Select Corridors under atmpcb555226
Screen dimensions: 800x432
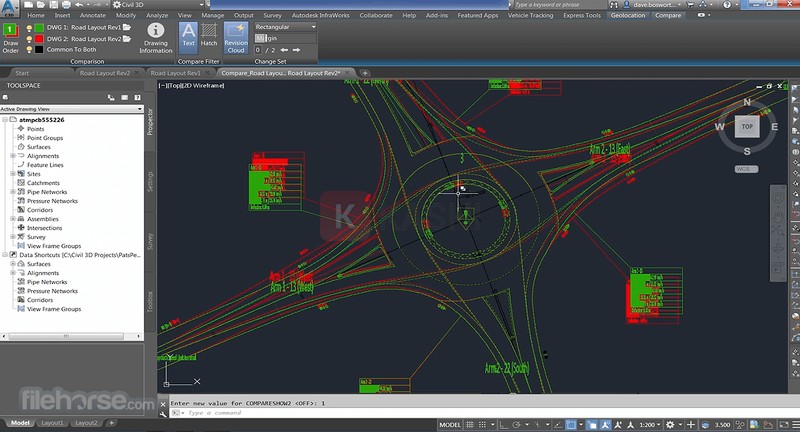click(40, 210)
